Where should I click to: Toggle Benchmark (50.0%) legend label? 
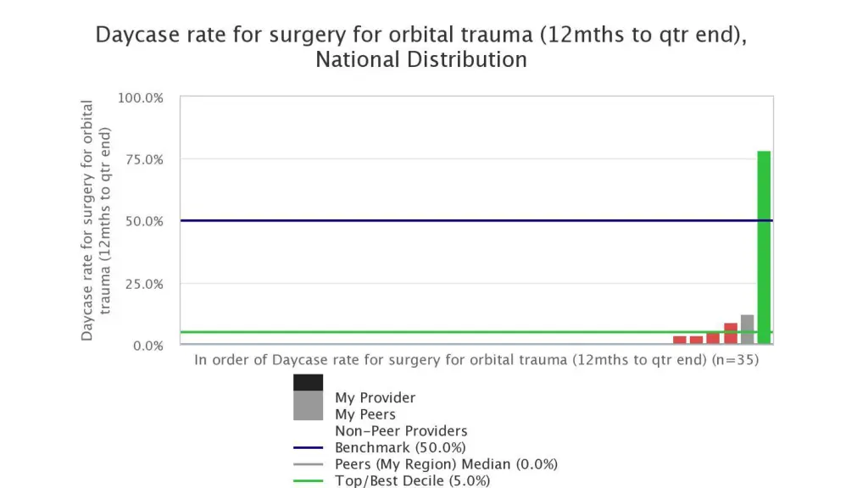click(400, 447)
